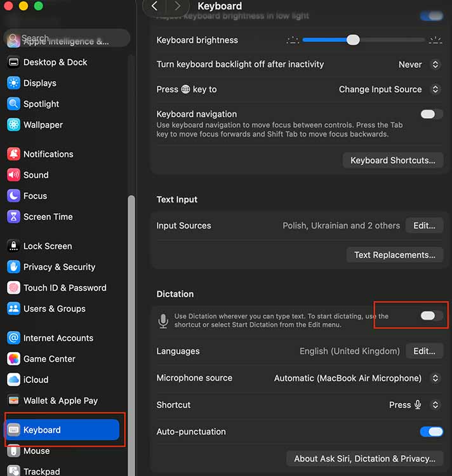Image resolution: width=452 pixels, height=476 pixels.
Task: Turn on the Dictation switch
Action: pos(432,316)
